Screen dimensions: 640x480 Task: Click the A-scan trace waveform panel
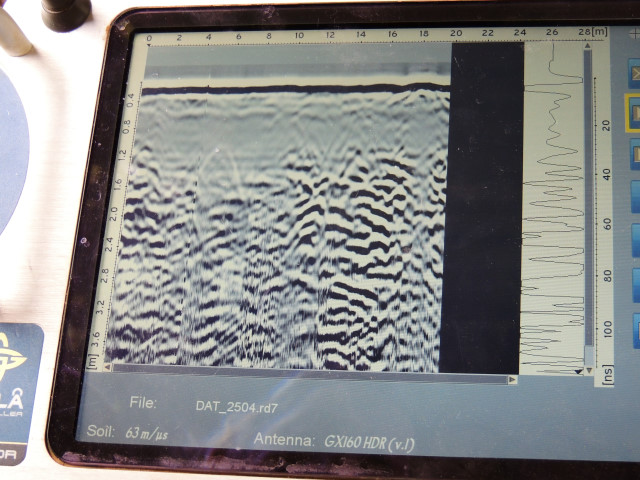pos(553,208)
